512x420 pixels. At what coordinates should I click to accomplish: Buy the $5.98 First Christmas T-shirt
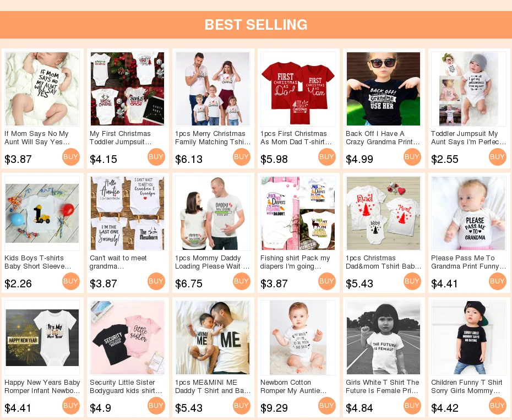point(327,157)
